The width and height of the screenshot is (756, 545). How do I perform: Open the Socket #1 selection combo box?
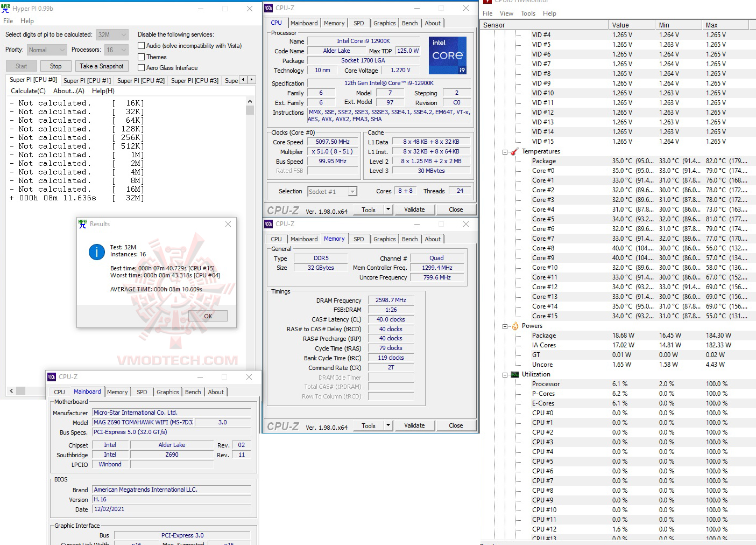pos(333,191)
